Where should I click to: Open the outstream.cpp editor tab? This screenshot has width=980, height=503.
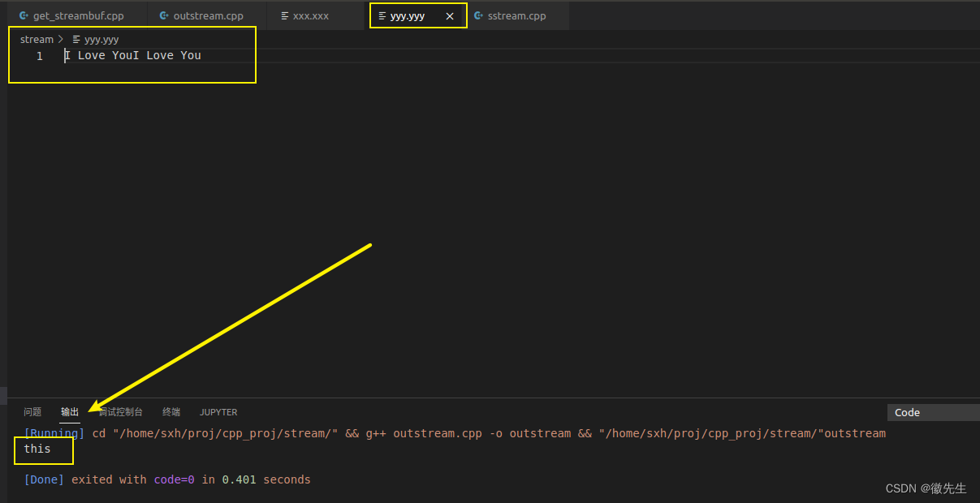[208, 15]
